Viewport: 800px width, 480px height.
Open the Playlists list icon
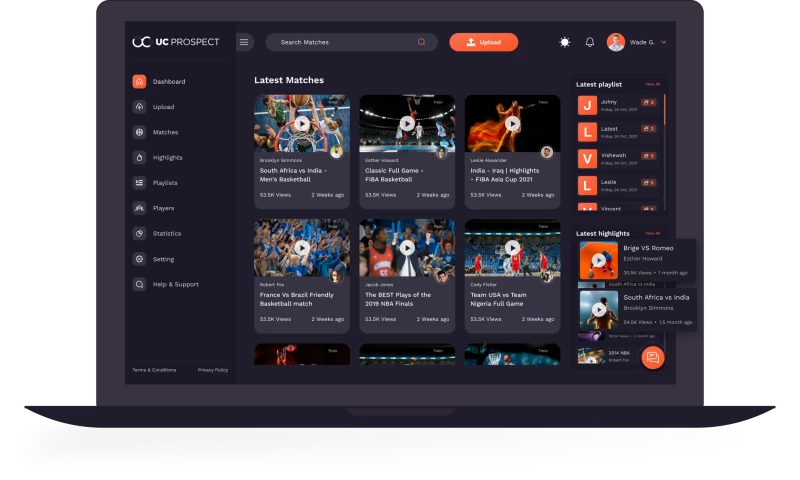point(139,183)
